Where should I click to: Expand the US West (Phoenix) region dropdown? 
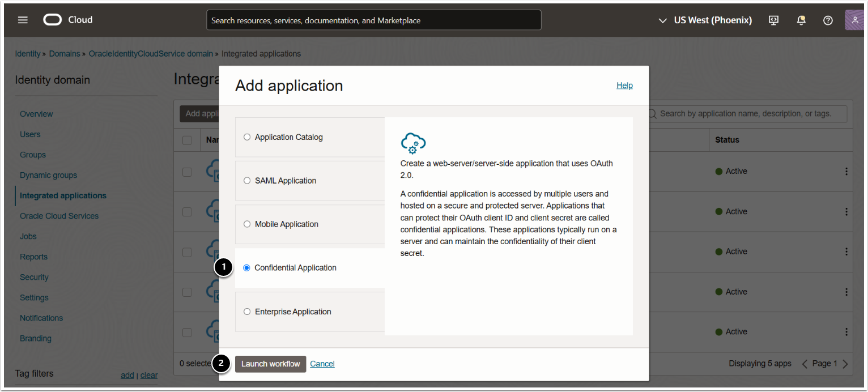pyautogui.click(x=705, y=20)
